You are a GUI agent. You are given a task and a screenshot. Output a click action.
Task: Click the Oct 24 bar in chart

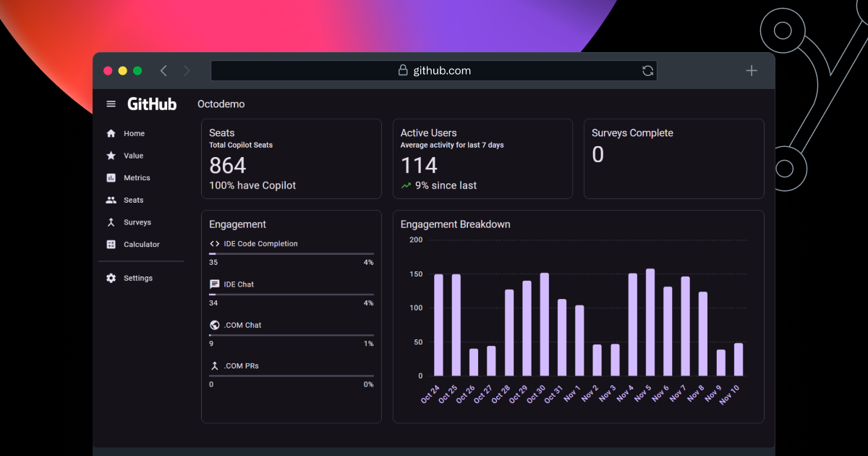pyautogui.click(x=438, y=325)
